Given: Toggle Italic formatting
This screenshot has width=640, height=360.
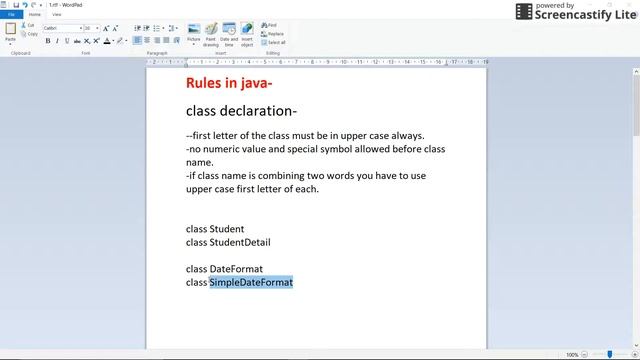Looking at the screenshot, I should coord(57,41).
